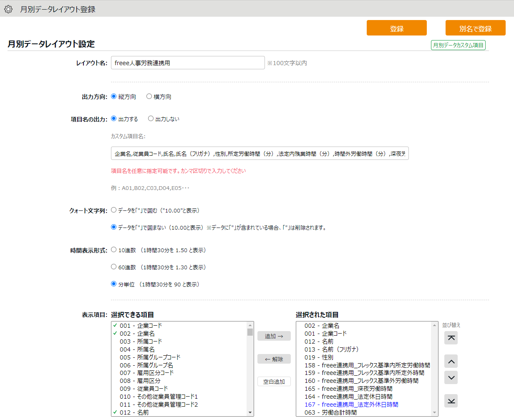Click the 別名で登録 button
Image resolution: width=514 pixels, height=420 pixels.
[x=475, y=28]
